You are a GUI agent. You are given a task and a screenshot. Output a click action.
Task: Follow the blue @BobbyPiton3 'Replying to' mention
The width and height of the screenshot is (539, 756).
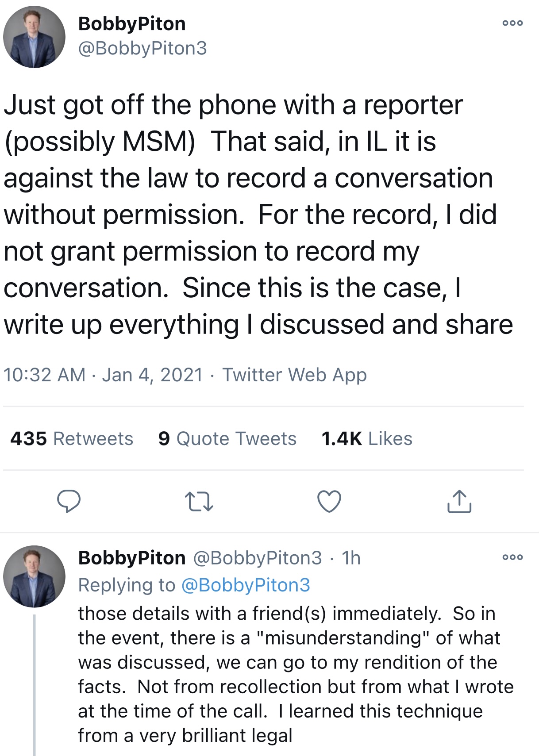click(246, 585)
